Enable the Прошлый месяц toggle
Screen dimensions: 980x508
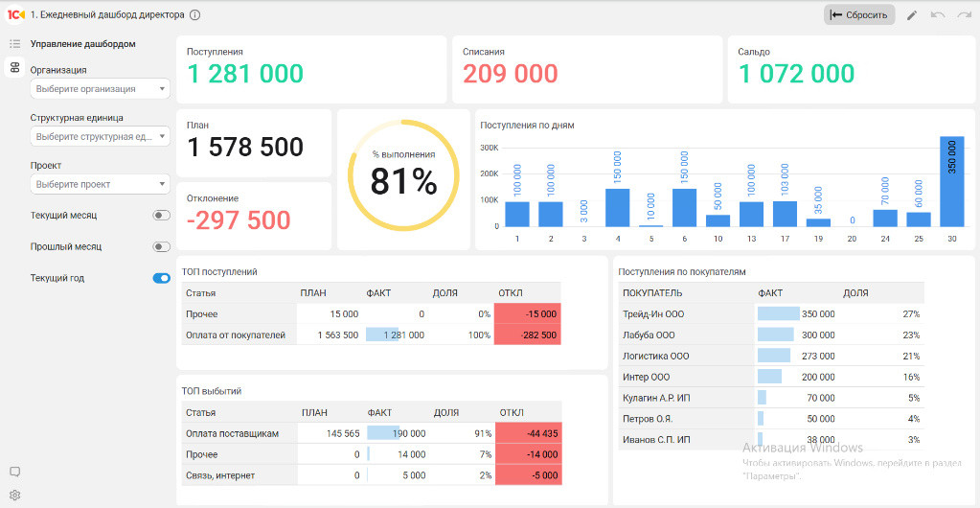pyautogui.click(x=161, y=246)
